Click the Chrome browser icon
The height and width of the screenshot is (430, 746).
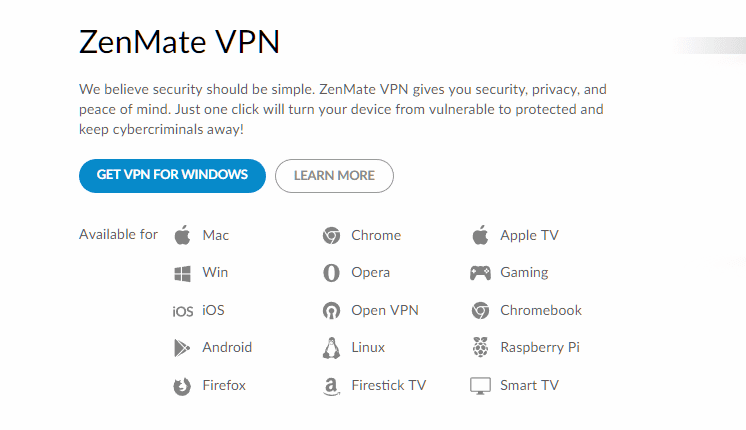click(331, 235)
